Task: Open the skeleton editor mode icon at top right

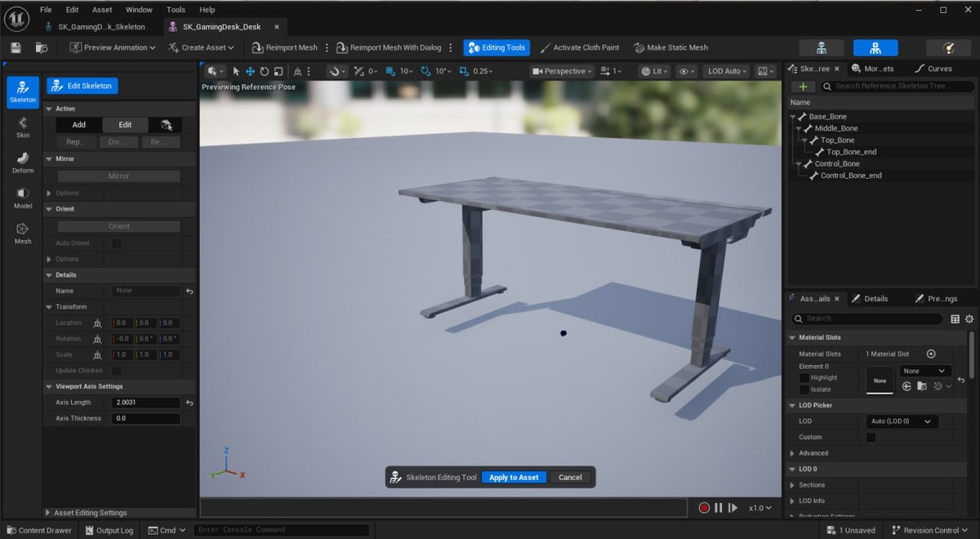Action: (822, 47)
